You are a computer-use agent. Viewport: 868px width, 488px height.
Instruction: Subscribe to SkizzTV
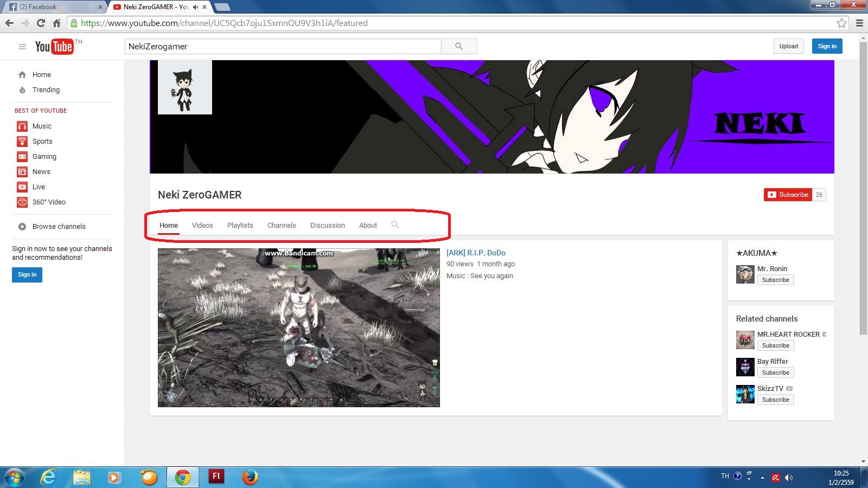[776, 400]
